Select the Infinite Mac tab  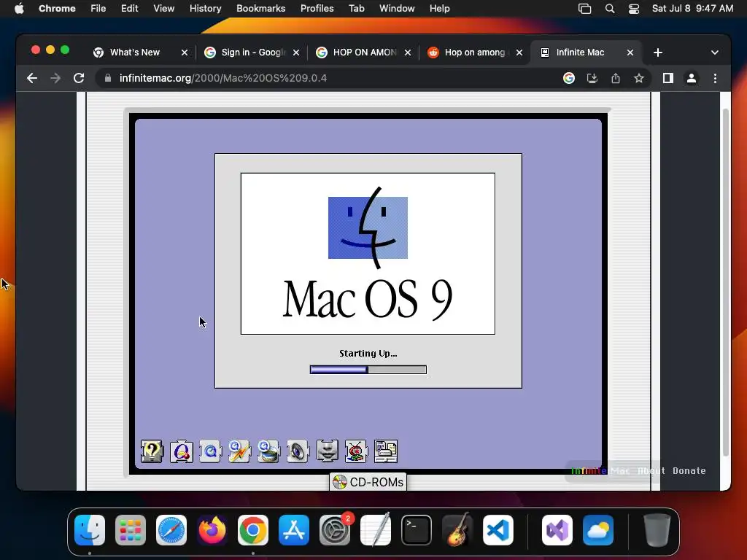[x=580, y=52]
